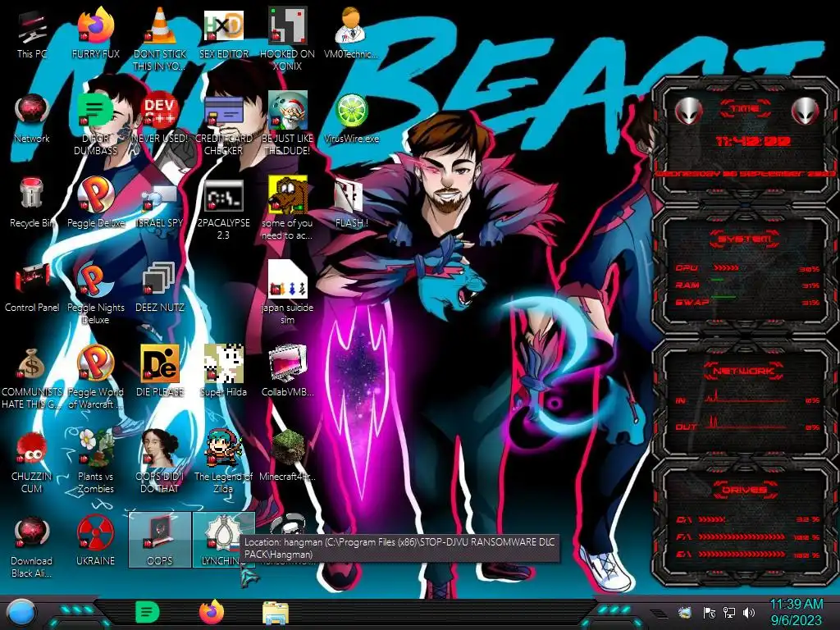Open the network tray icon
Screen dimensions: 840x630
click(729, 613)
